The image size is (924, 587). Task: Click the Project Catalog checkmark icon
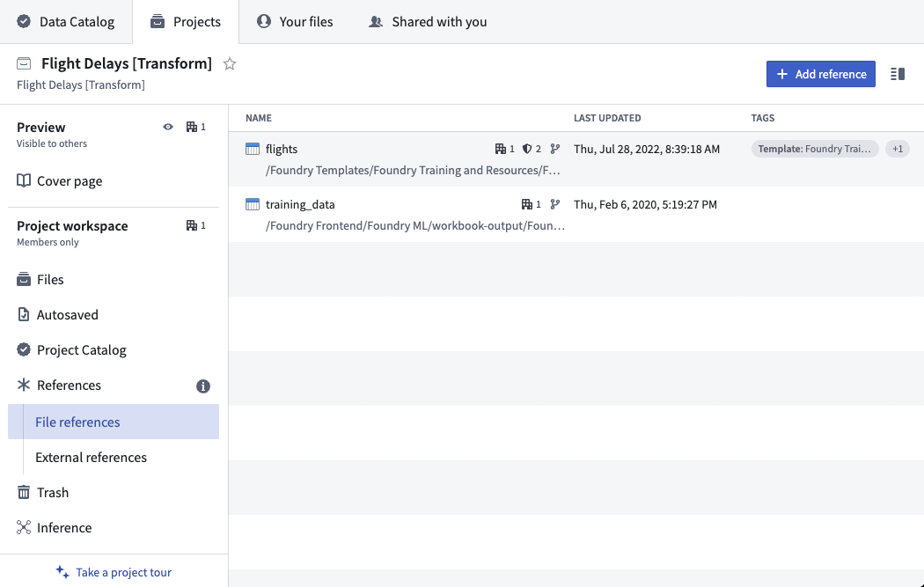point(24,350)
